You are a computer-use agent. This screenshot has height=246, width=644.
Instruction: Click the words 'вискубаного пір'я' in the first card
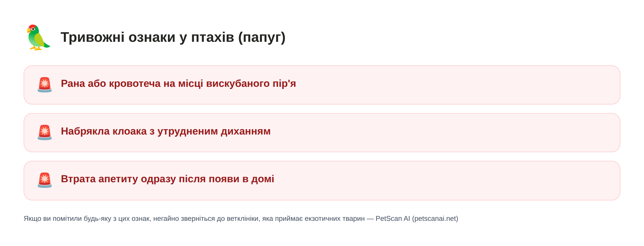point(251,84)
